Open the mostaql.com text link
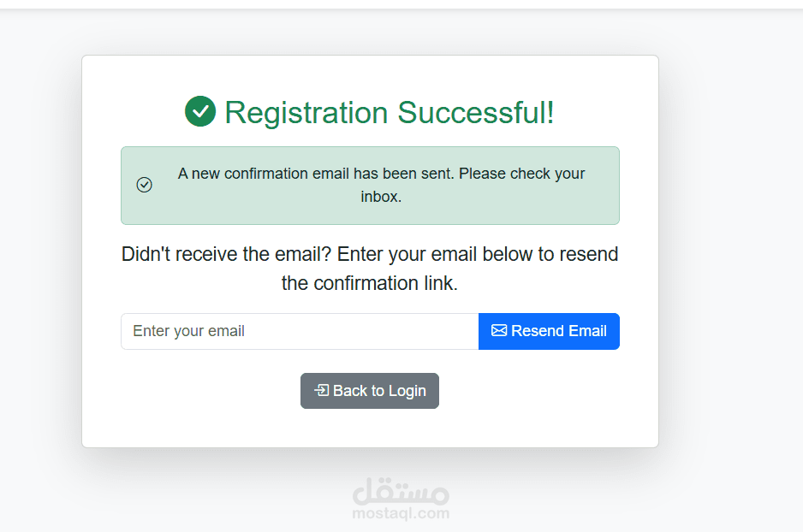Screen dimensions: 803x532 point(401,513)
